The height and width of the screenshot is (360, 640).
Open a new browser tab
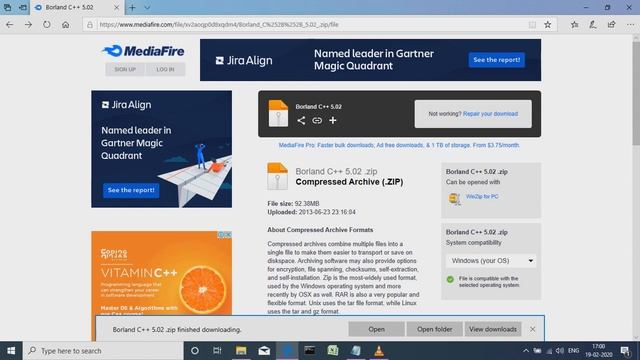(x=132, y=7)
